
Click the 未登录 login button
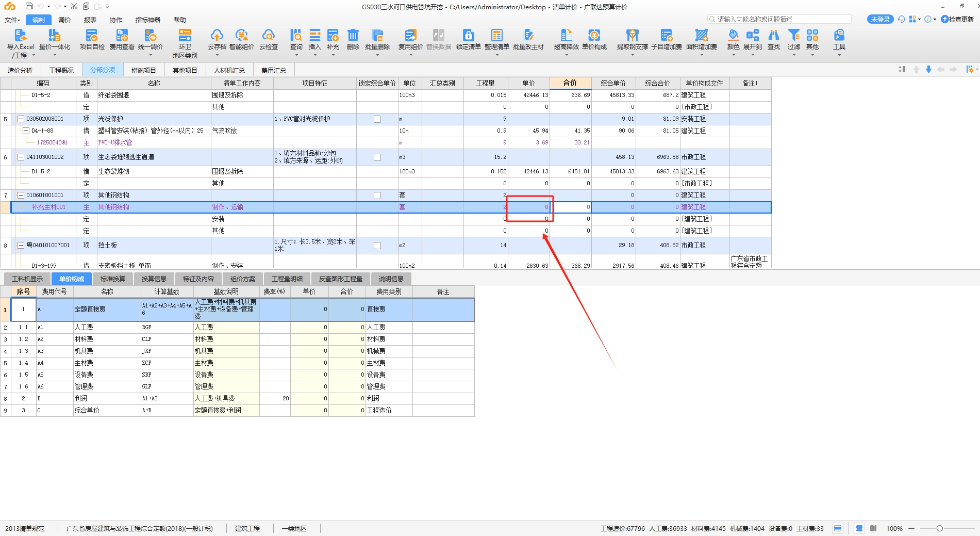point(880,19)
